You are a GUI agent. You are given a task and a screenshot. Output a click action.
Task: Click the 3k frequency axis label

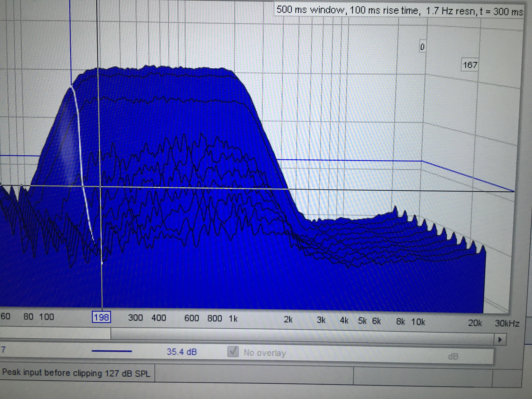pyautogui.click(x=321, y=320)
